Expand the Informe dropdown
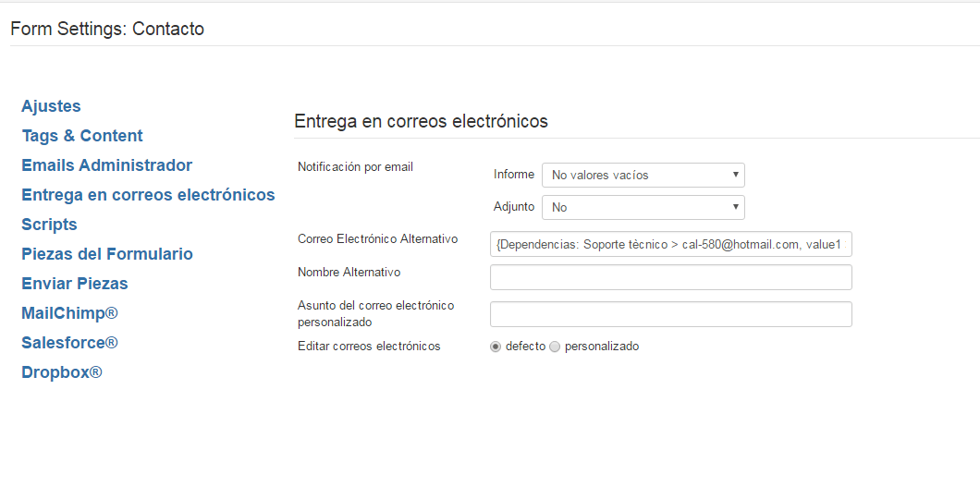The width and height of the screenshot is (980, 499). pos(643,175)
